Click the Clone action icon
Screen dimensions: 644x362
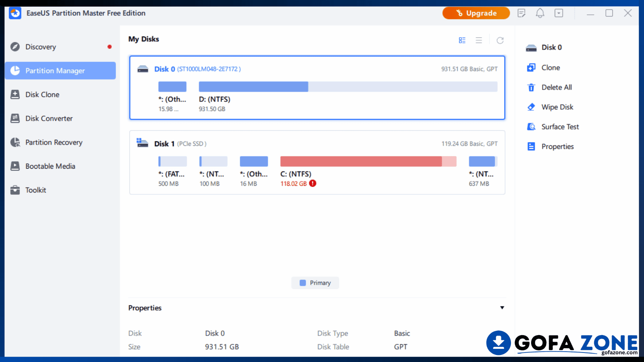tap(531, 68)
